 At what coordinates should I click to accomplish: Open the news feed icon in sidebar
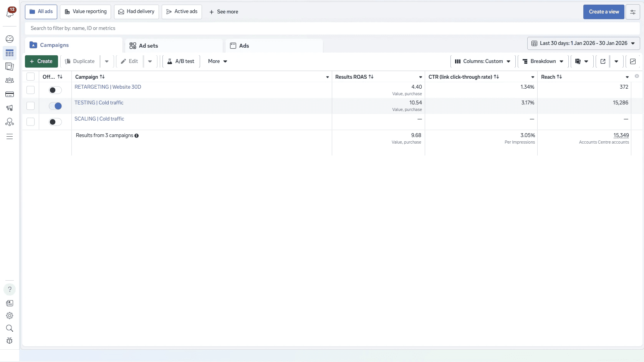click(x=10, y=303)
